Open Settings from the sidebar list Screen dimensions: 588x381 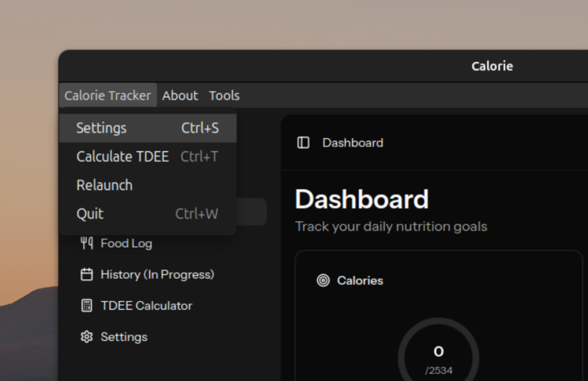[124, 337]
